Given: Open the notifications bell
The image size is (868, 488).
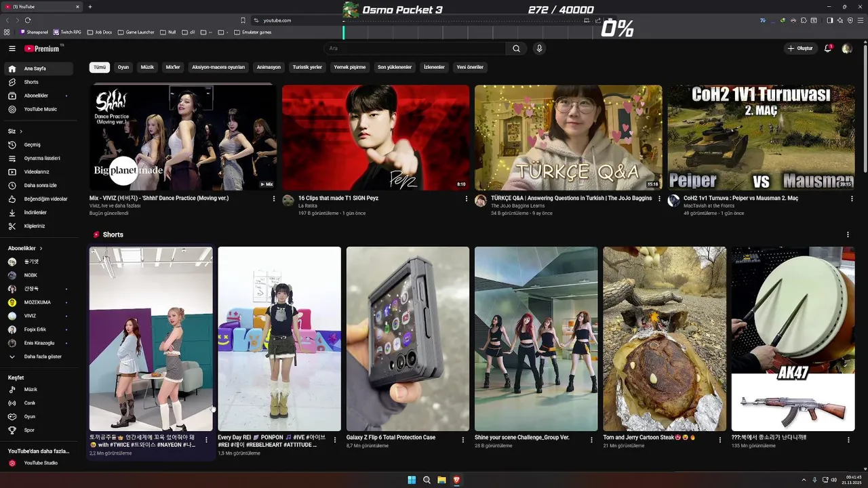Looking at the screenshot, I should point(828,48).
